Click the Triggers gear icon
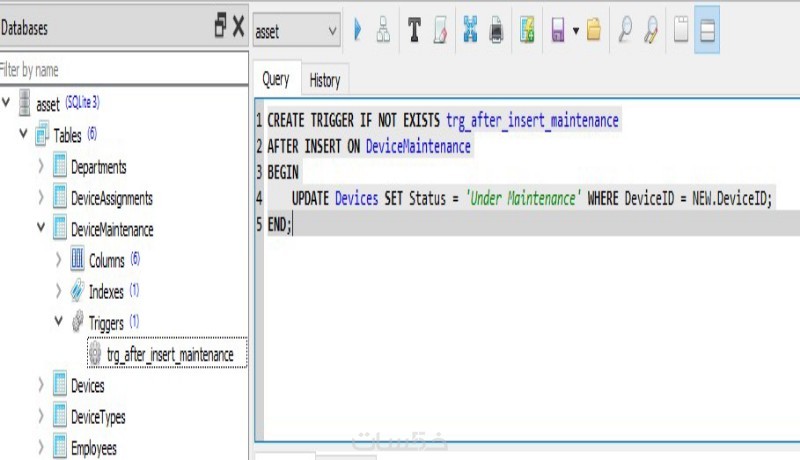 tap(77, 321)
